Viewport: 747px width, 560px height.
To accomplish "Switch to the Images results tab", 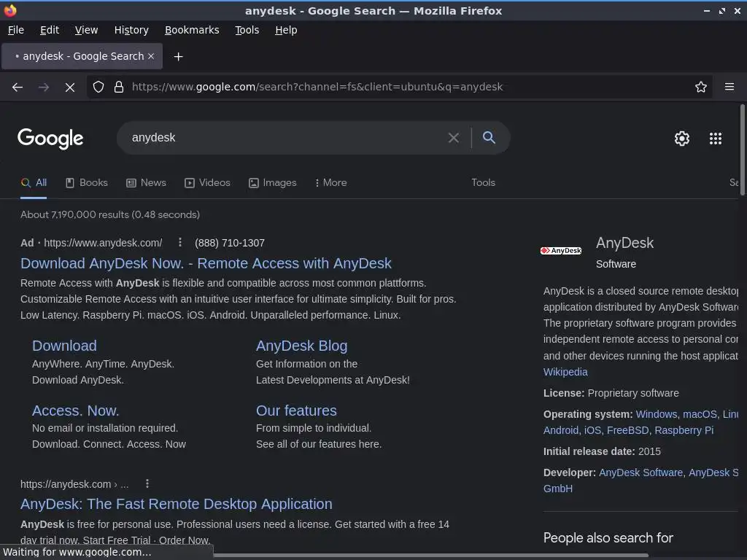I will [x=273, y=182].
